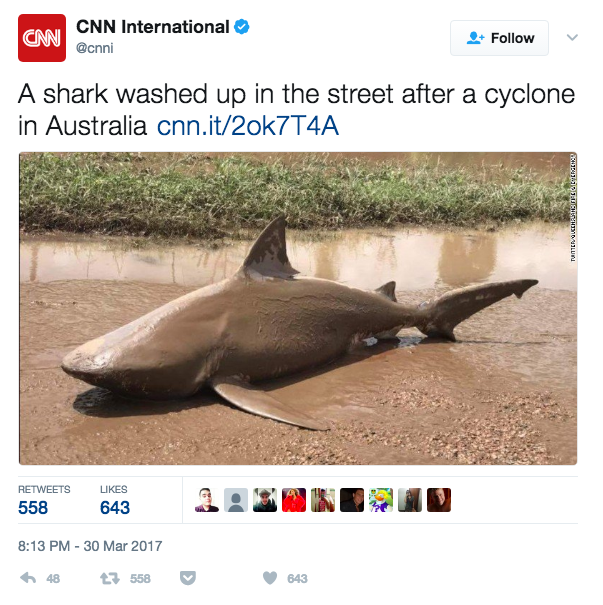The height and width of the screenshot is (605, 603).
Task: Open the CNN International profile name
Action: [153, 27]
